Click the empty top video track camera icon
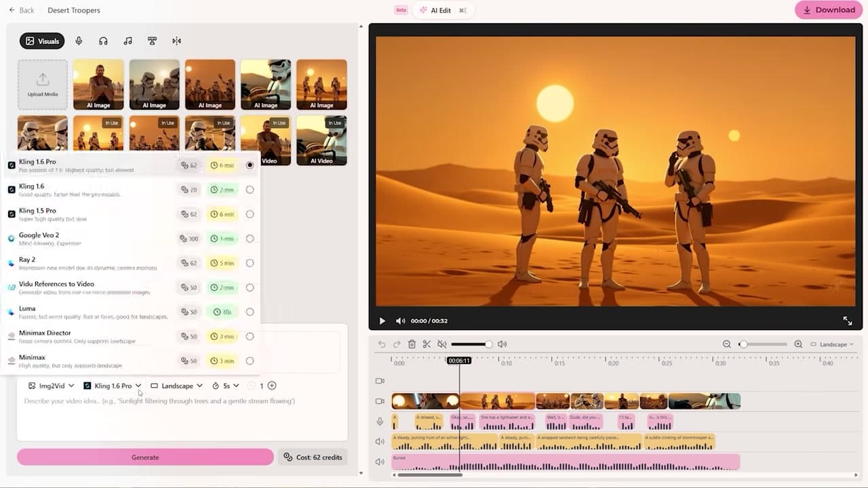This screenshot has width=868, height=488. click(x=380, y=381)
